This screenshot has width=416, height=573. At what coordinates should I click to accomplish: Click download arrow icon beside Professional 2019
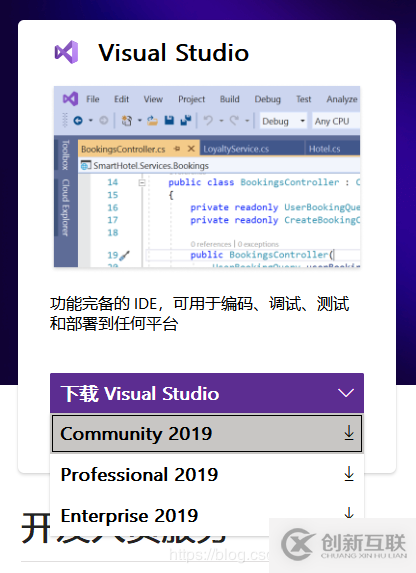pos(349,474)
